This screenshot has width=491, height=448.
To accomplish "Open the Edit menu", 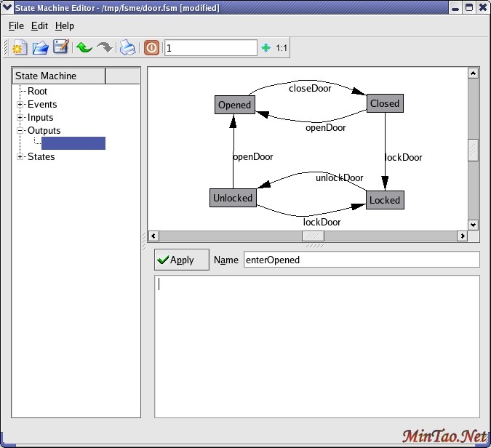I will [x=39, y=25].
